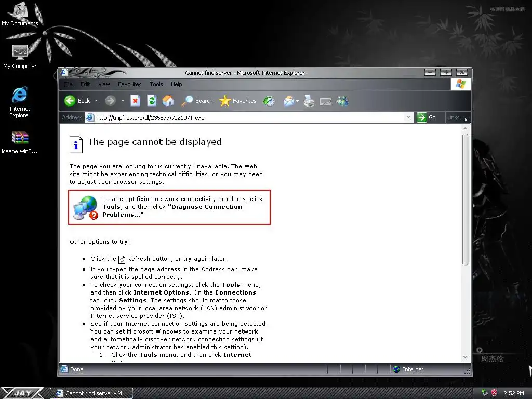Open the View menu
The image size is (532, 399).
pos(104,84)
